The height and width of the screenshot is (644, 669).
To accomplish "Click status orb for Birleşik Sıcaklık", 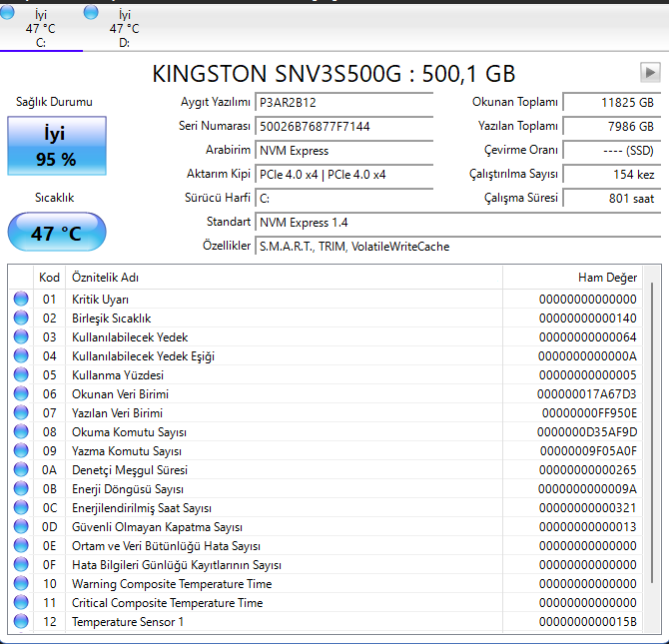I will click(21, 318).
